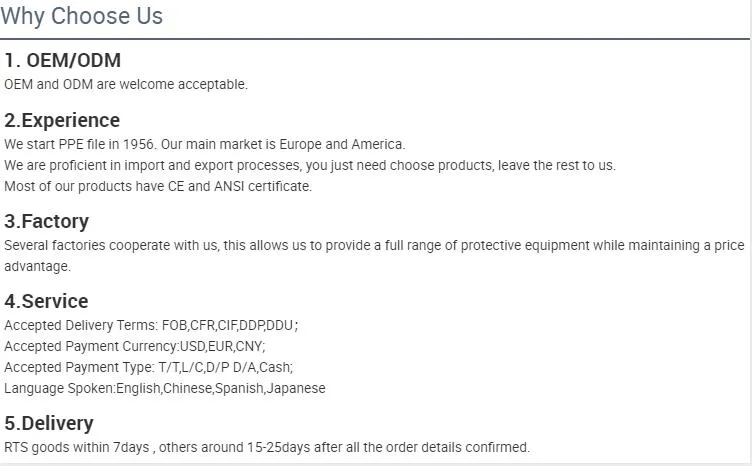Select the "5.Delivery" heading
The image size is (752, 466).
click(x=49, y=423)
